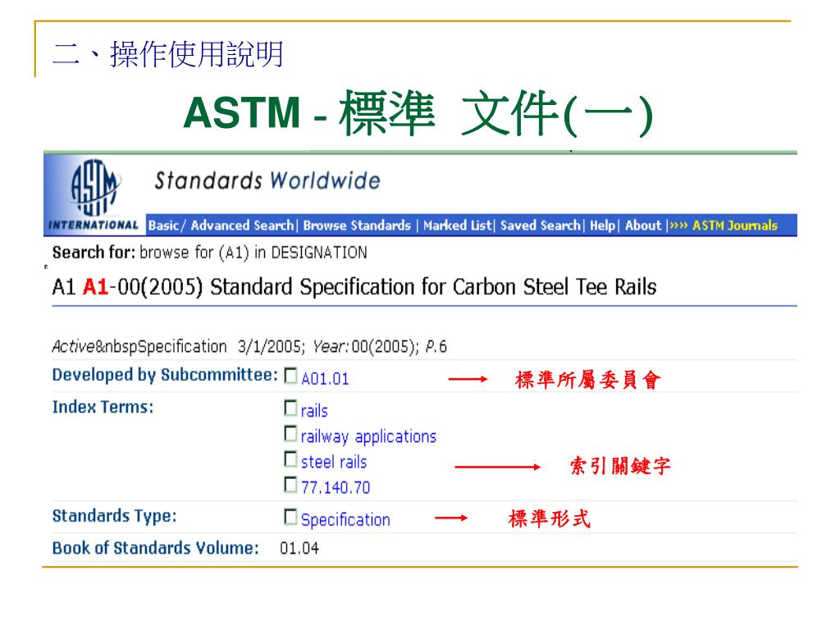Visit ASTM Journals link
This screenshot has height=630, width=840.
click(734, 226)
